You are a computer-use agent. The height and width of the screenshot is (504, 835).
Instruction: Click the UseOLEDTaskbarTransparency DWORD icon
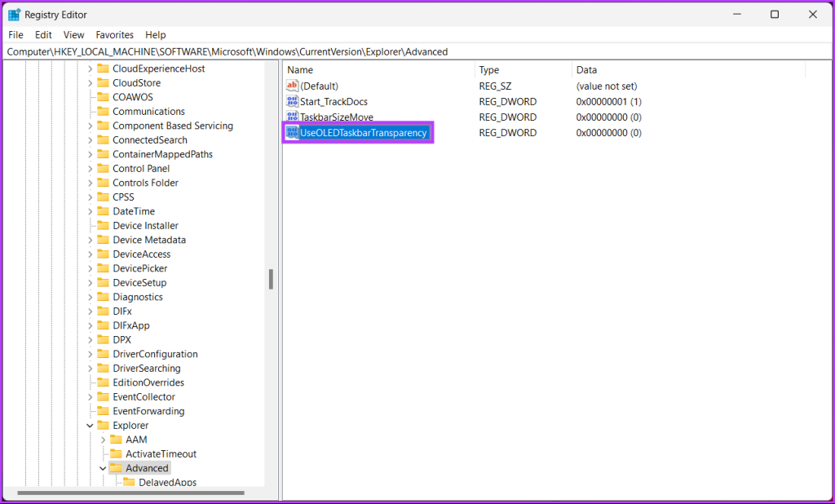(293, 133)
